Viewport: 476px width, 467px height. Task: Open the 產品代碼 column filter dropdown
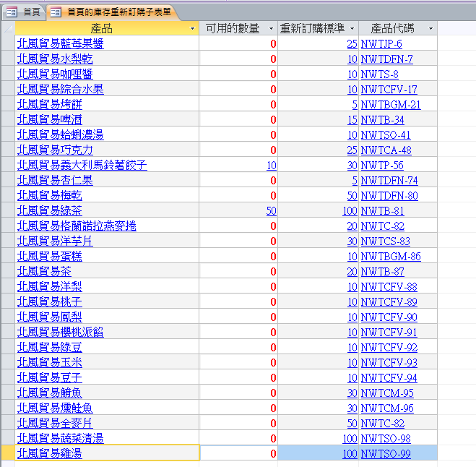click(x=430, y=29)
